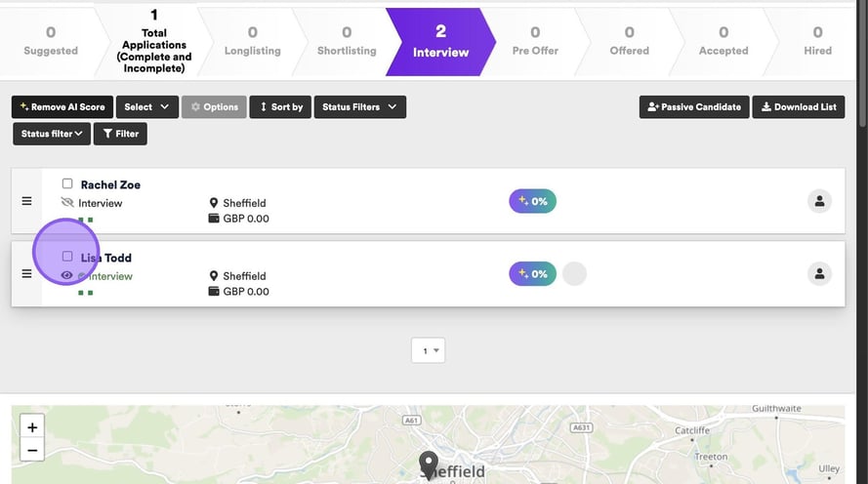The image size is (868, 484).
Task: Zoom out on the map
Action: [x=32, y=450]
